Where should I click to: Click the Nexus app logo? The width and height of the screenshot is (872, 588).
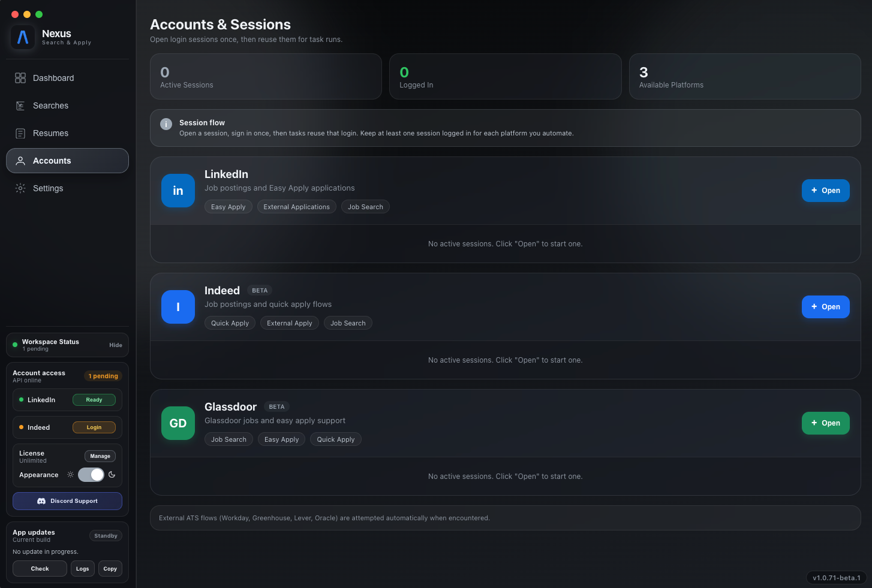pyautogui.click(x=23, y=38)
